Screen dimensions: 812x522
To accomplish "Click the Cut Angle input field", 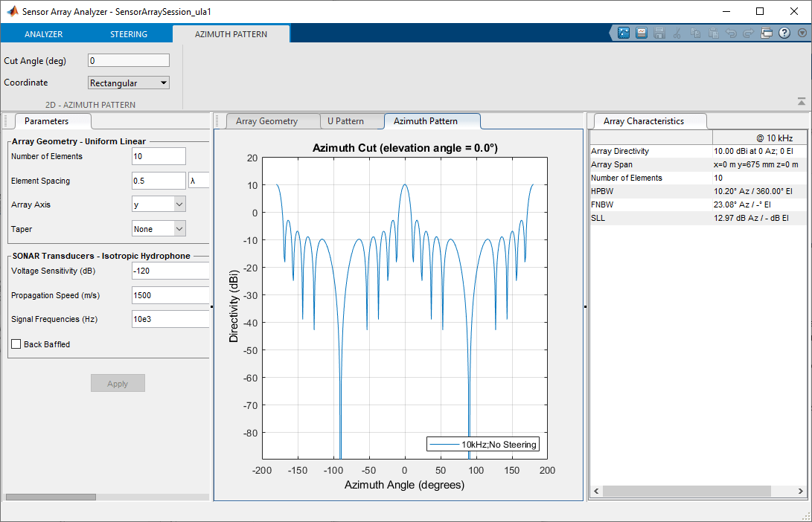I will pos(128,60).
